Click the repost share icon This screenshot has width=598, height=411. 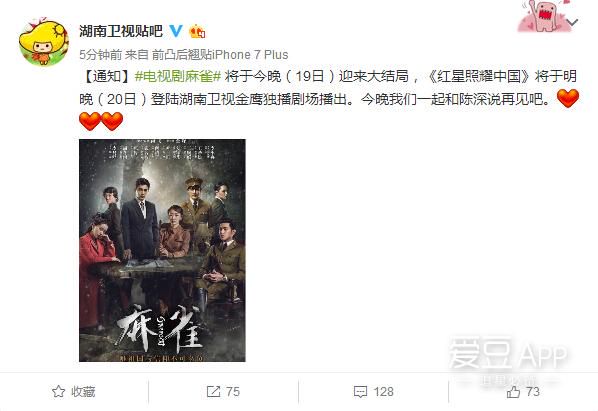(213, 392)
